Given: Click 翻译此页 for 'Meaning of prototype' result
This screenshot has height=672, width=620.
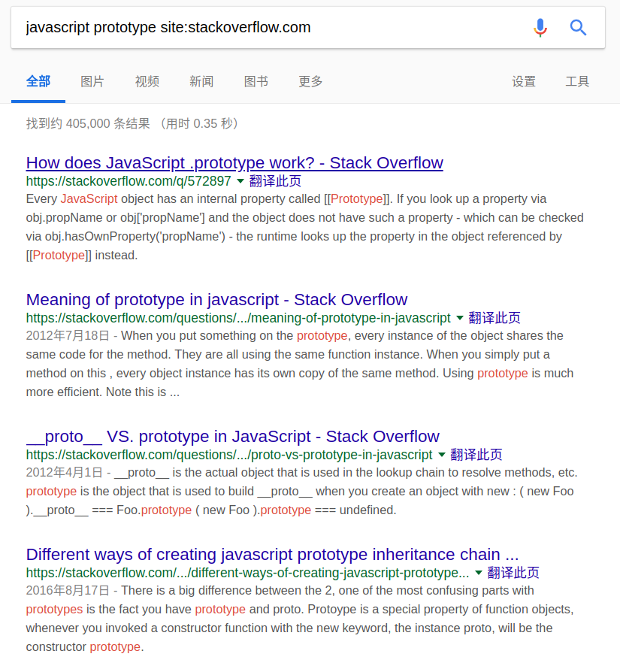Looking at the screenshot, I should (494, 317).
